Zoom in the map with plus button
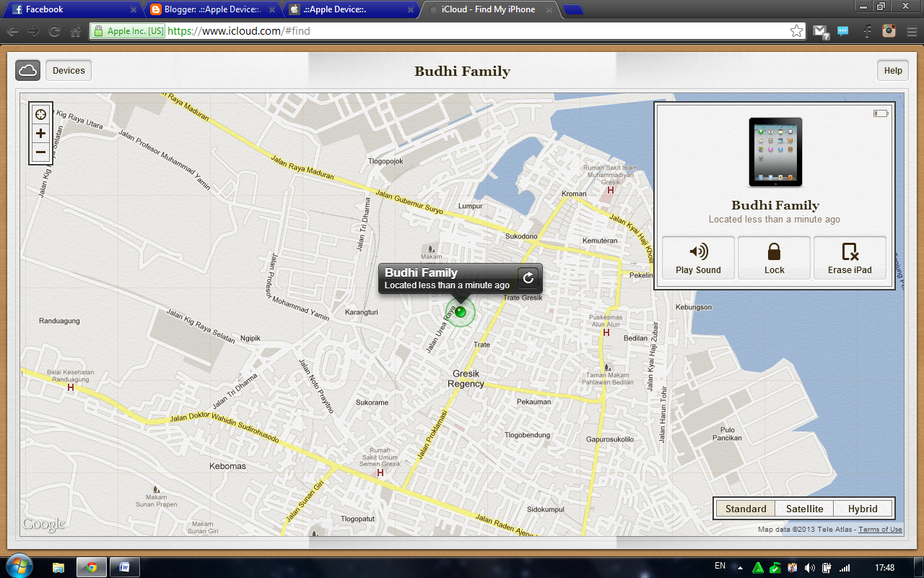The height and width of the screenshot is (578, 924). coord(40,134)
